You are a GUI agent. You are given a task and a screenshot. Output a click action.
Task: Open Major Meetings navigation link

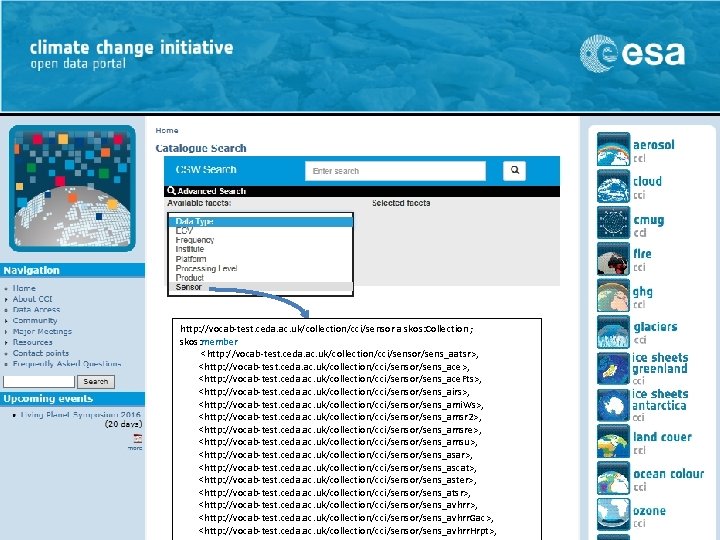[x=42, y=332]
